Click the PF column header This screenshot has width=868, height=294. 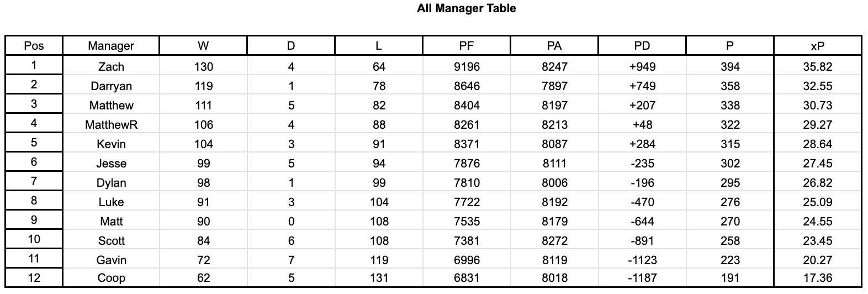tap(467, 46)
